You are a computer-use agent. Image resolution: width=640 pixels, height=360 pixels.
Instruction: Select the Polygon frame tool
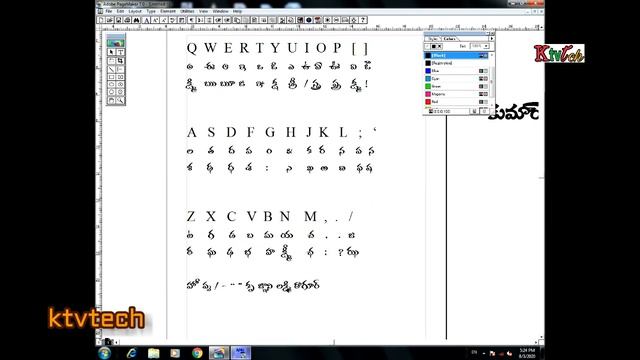[x=120, y=92]
